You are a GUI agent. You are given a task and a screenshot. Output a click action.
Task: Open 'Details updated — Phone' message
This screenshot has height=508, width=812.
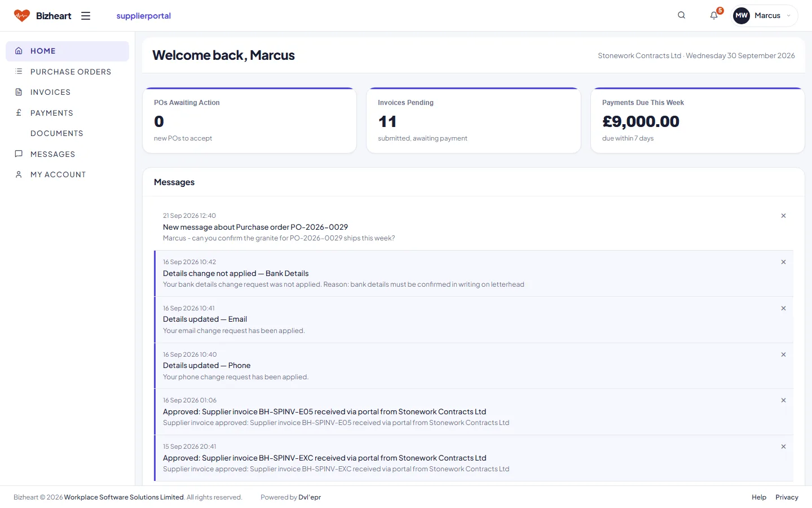click(x=206, y=365)
